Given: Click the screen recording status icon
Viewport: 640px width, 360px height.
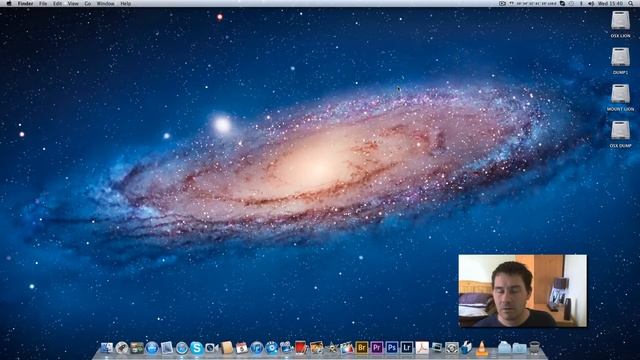Looking at the screenshot, I should (x=502, y=3).
